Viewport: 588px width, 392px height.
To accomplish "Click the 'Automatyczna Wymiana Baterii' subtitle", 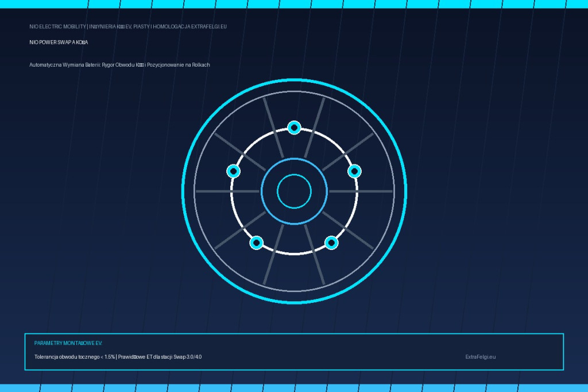I will (x=65, y=65).
